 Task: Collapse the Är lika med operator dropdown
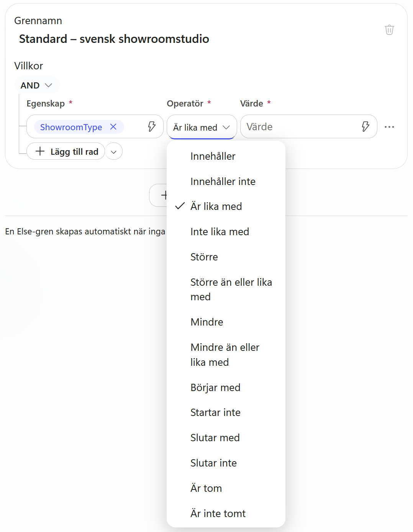202,127
